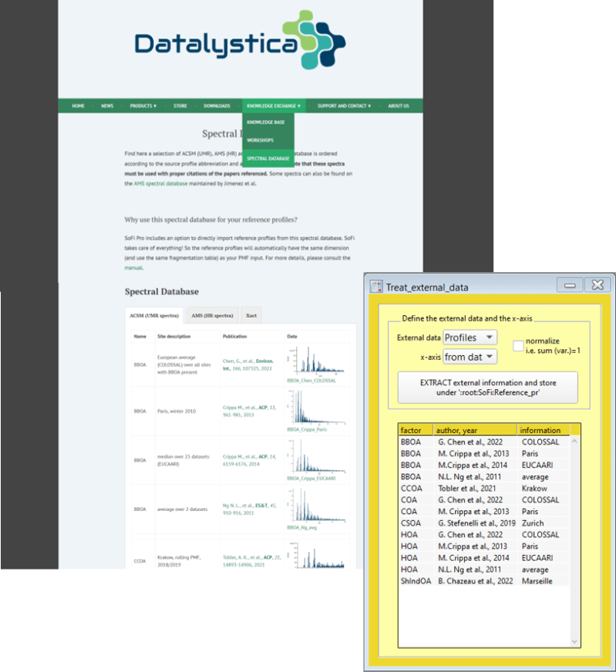616x672 pixels.
Task: Open the x-axis 'from dat' dropdown
Action: coord(470,357)
